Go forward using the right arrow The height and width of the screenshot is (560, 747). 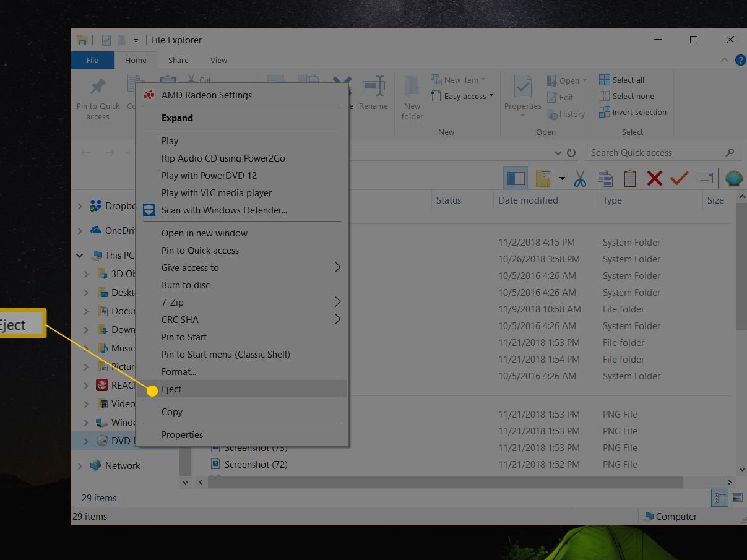110,153
